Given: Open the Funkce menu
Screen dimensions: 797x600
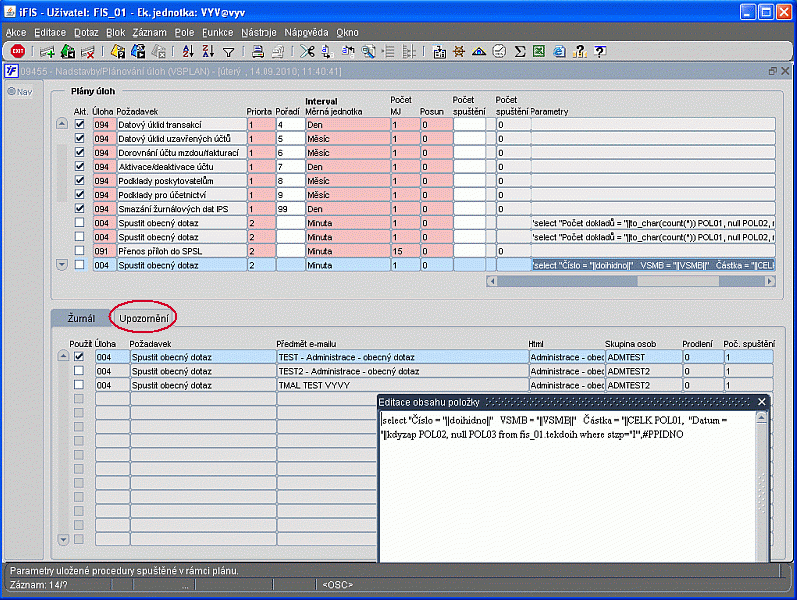Looking at the screenshot, I should pos(218,33).
